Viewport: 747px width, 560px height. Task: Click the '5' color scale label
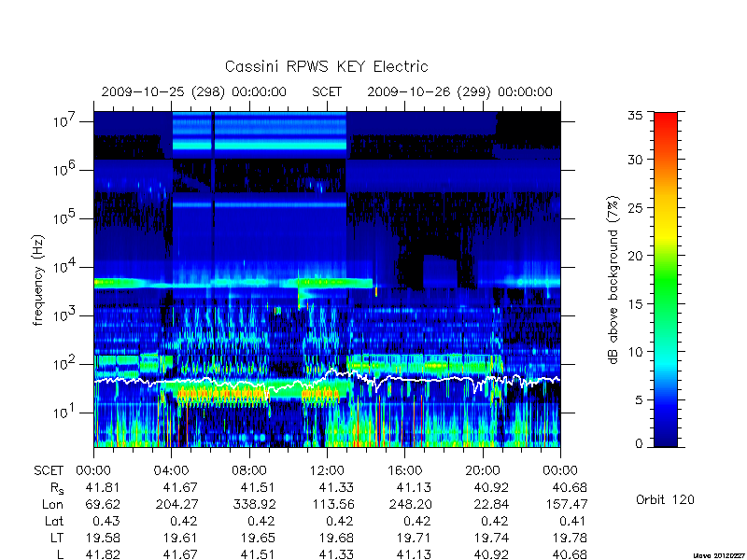[639, 399]
